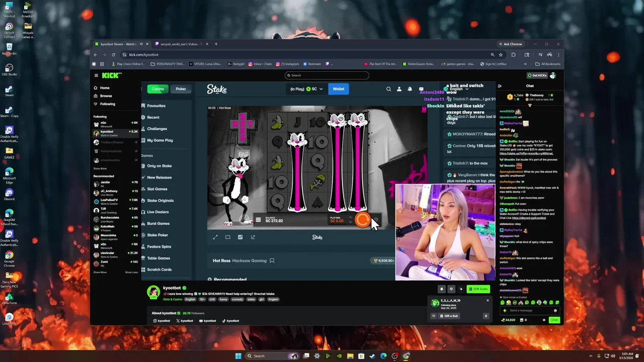This screenshot has width=644, height=362.
Task: Pop out the game window icon
Action: pos(253,237)
